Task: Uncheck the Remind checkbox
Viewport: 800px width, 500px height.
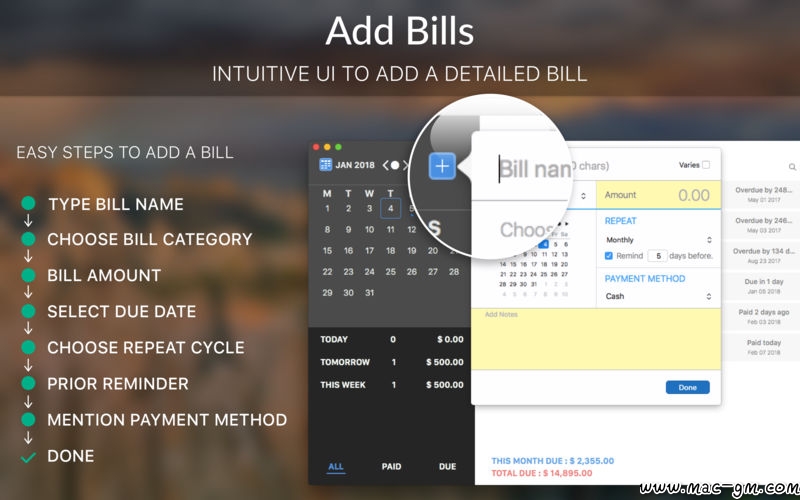Action: [609, 256]
